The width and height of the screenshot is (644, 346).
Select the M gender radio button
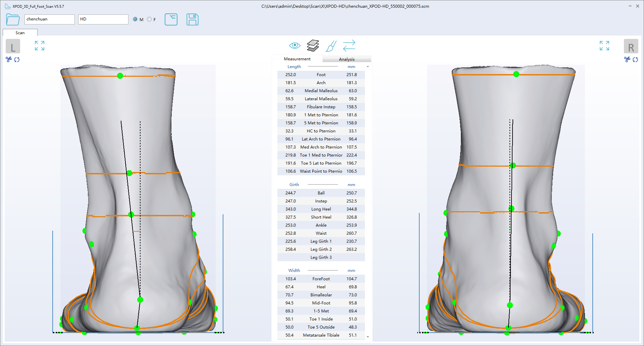pyautogui.click(x=135, y=19)
